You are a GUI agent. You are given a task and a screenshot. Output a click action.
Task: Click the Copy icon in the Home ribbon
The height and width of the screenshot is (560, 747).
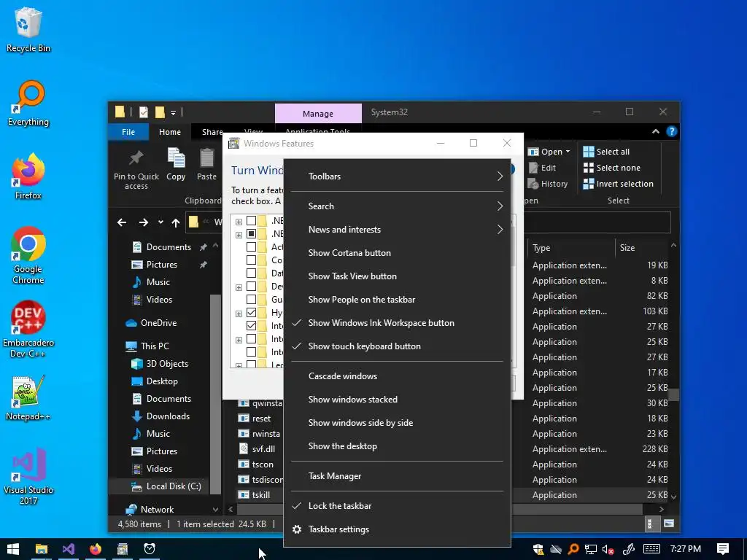point(176,164)
